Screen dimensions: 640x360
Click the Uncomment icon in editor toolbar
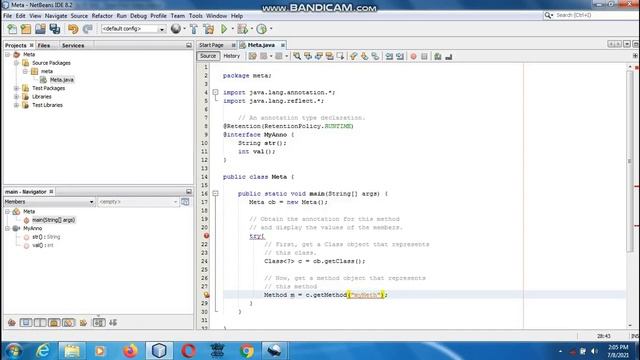[x=449, y=56]
